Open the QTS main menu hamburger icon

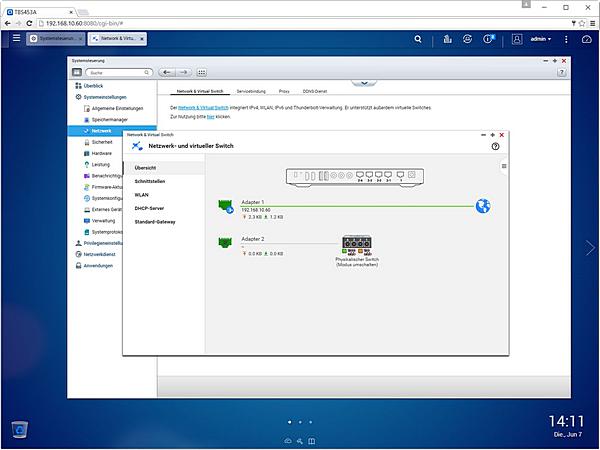[x=16, y=38]
